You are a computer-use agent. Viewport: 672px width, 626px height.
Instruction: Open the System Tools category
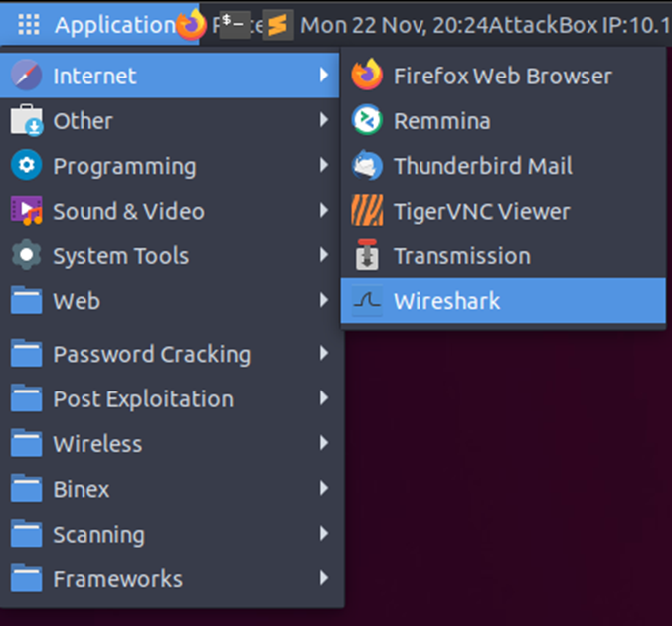(x=170, y=255)
